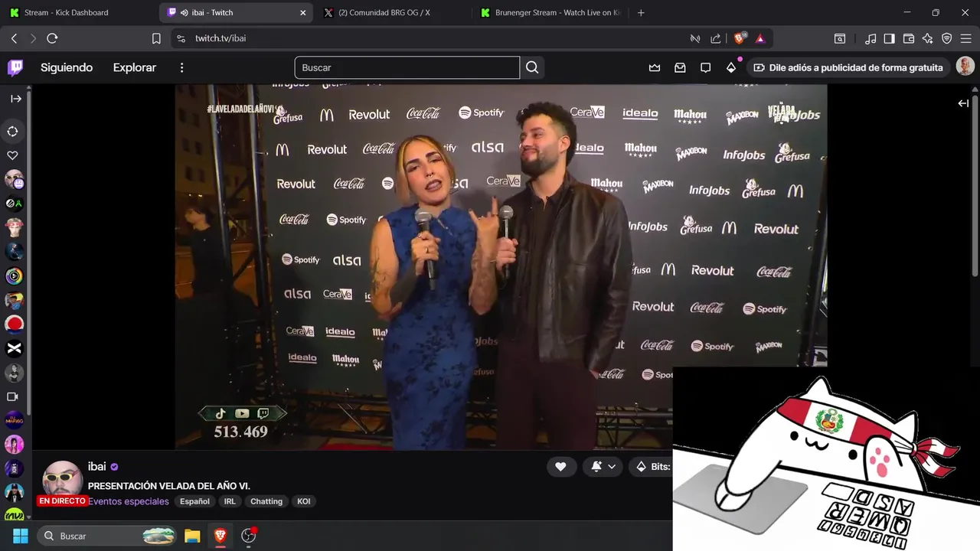Open ibai channel name link

tap(96, 467)
